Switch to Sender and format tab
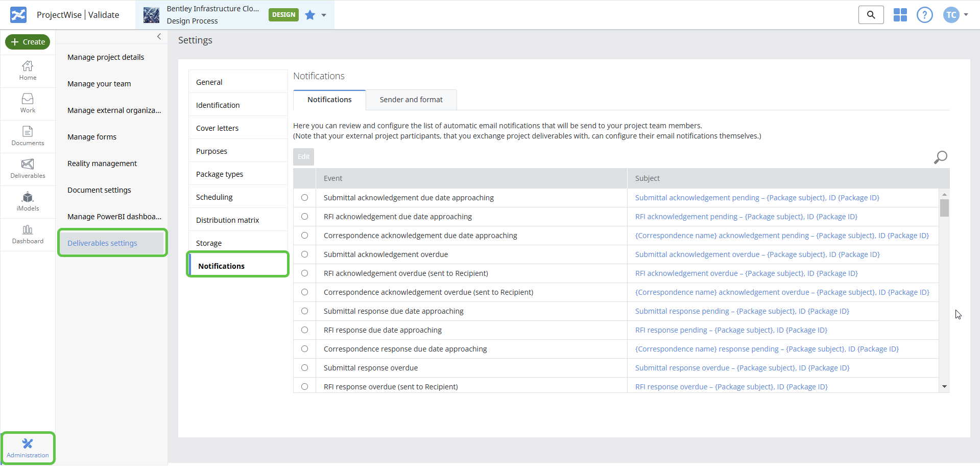Screen dimensions: 980x466 (411, 100)
